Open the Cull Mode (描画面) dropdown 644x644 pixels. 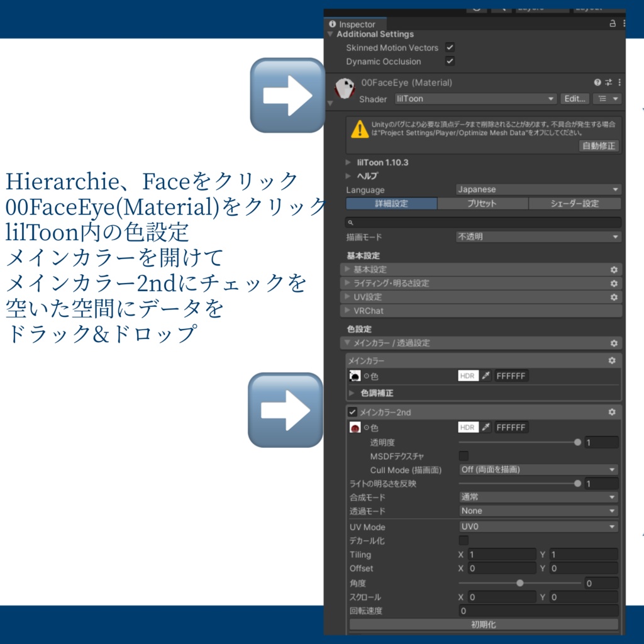pyautogui.click(x=538, y=469)
